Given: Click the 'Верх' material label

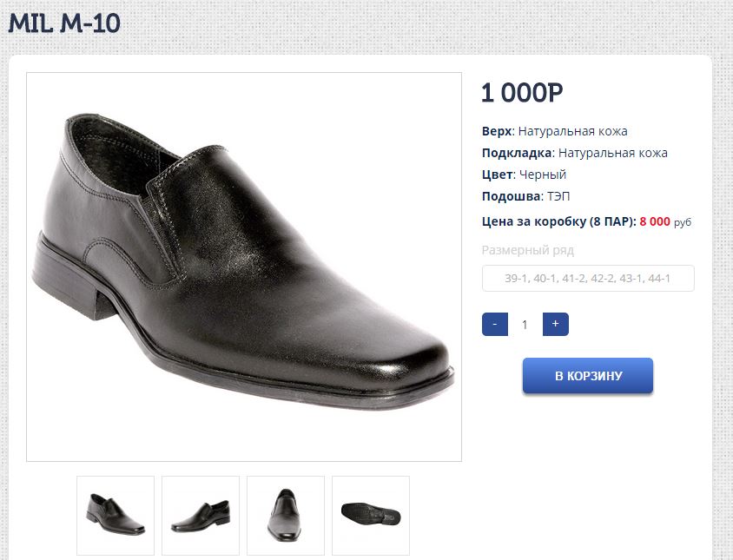Looking at the screenshot, I should tap(497, 131).
